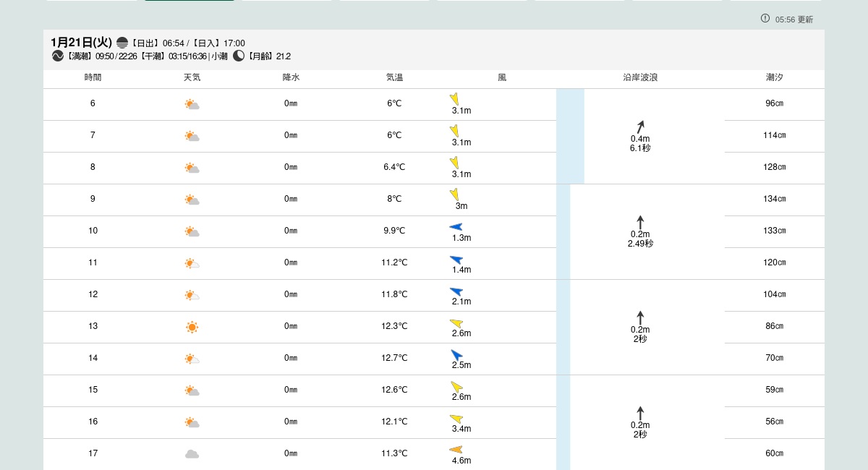The height and width of the screenshot is (470, 868).
Task: Click the tide wave icon beside 満潮
Action: tap(58, 56)
